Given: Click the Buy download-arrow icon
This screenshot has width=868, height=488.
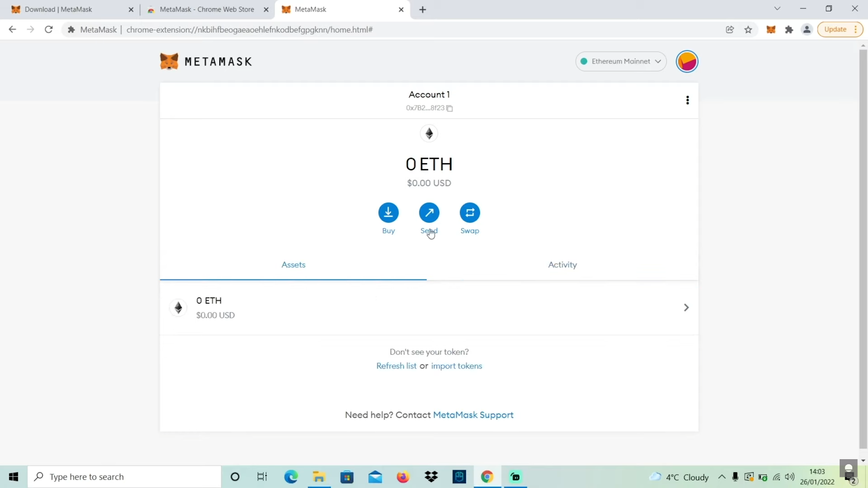Looking at the screenshot, I should 388,213.
